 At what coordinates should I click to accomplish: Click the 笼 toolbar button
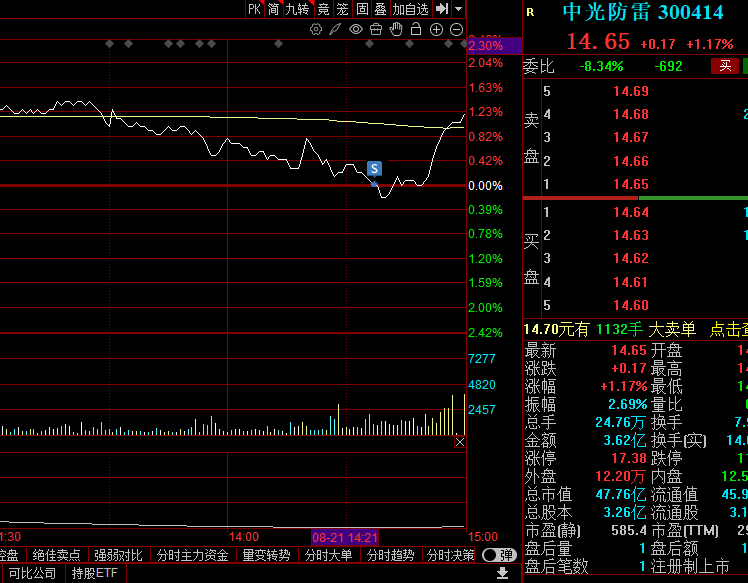click(343, 9)
